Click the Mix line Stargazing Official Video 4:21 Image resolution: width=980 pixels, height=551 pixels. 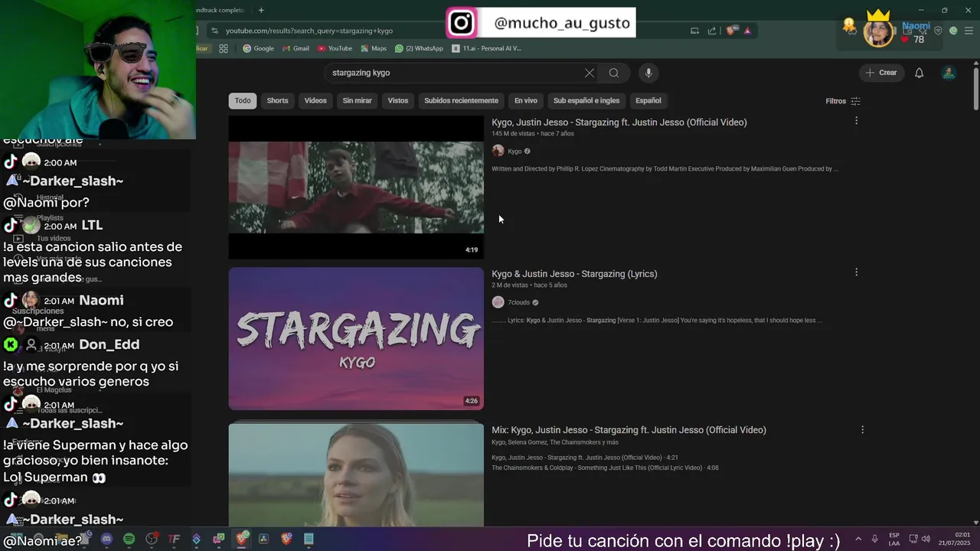coord(585,458)
